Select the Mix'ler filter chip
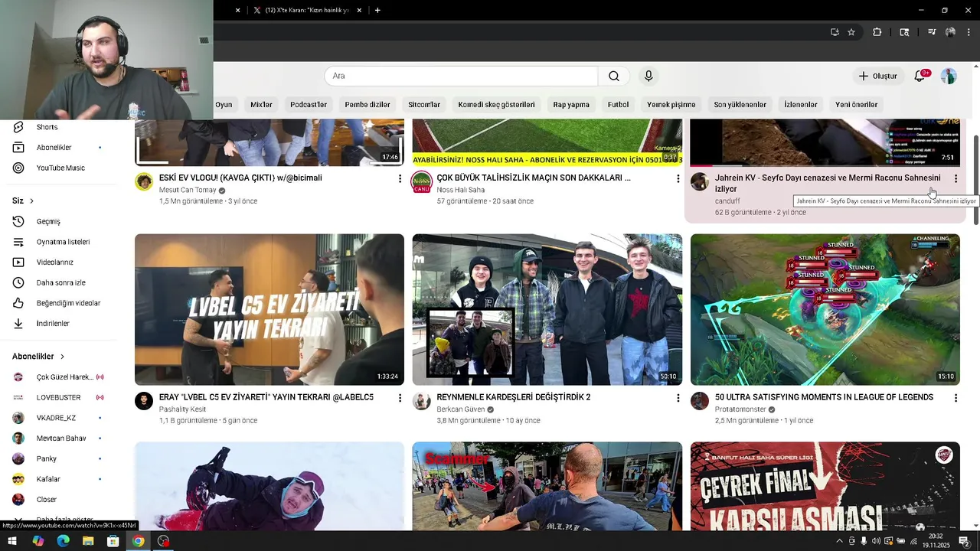The image size is (980, 551). [261, 104]
